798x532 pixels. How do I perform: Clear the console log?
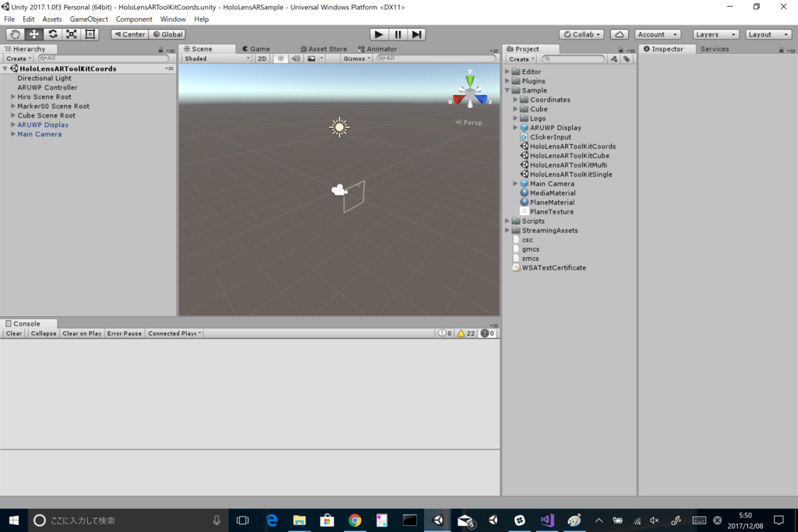coord(14,333)
